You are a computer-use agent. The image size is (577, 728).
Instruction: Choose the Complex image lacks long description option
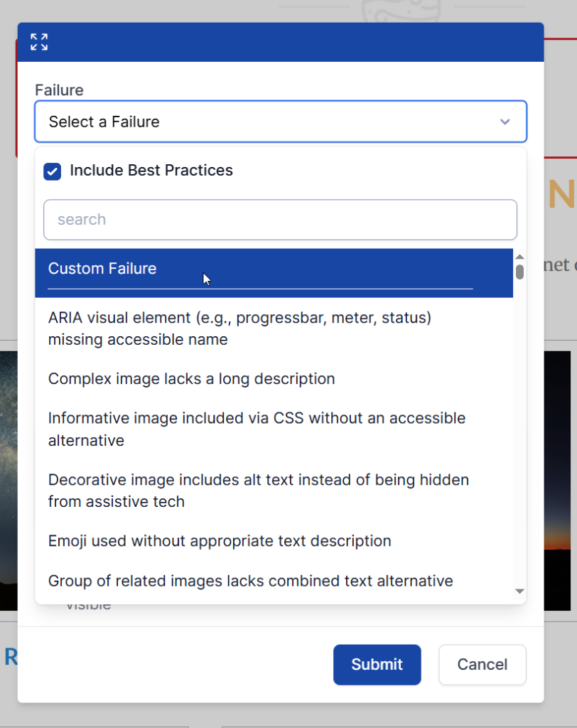coord(191,379)
